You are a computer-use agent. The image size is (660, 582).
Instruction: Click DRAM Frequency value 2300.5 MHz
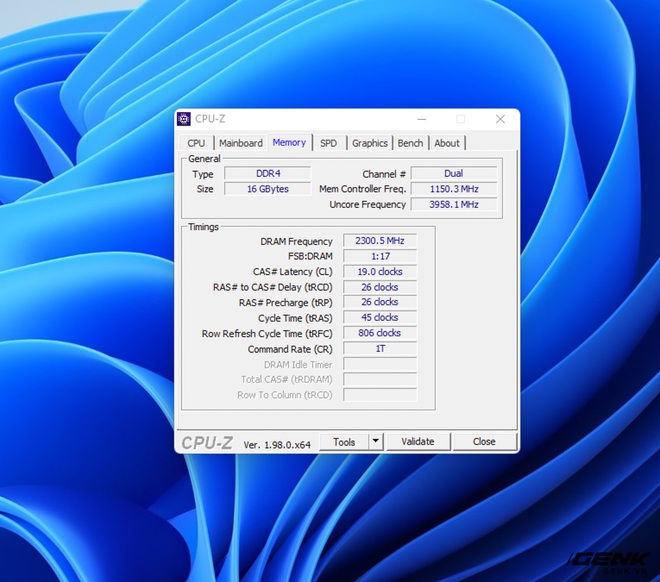pos(380,241)
